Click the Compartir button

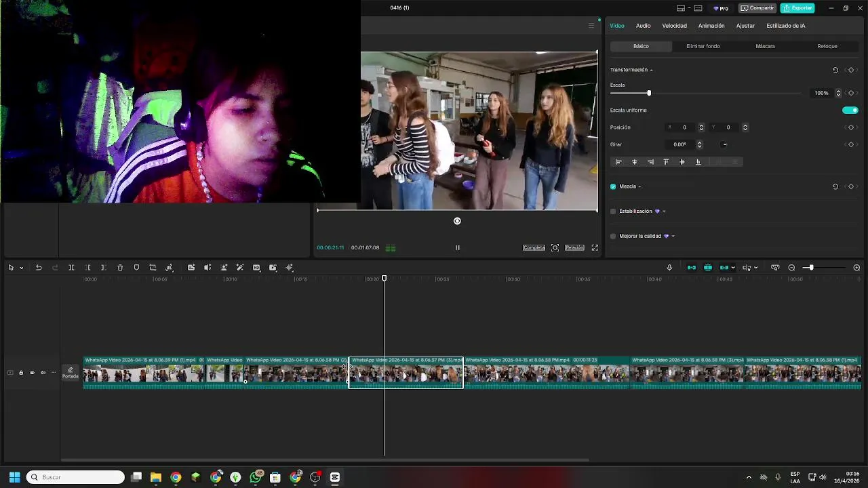click(x=757, y=8)
